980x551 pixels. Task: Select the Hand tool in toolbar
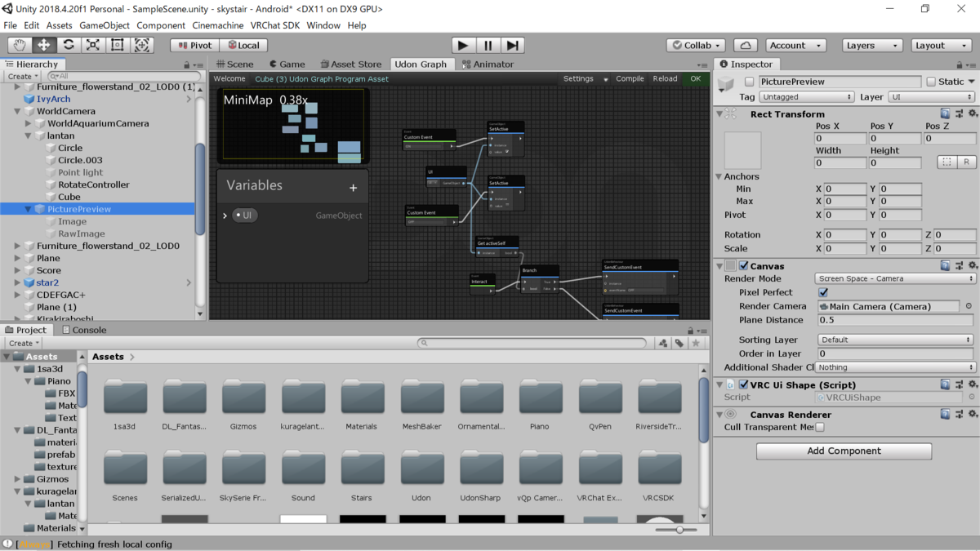point(20,46)
